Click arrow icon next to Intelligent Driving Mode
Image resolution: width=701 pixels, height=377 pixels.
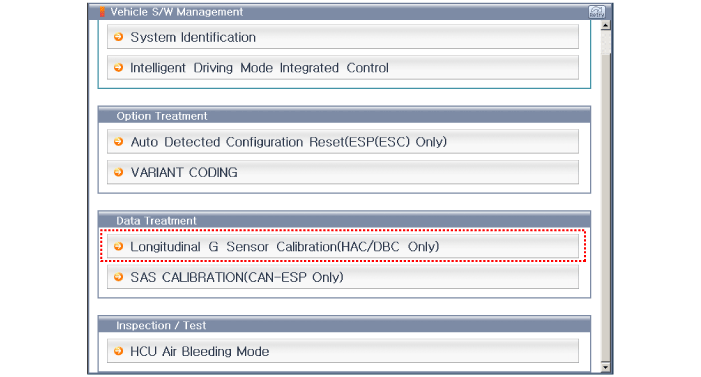coord(118,68)
